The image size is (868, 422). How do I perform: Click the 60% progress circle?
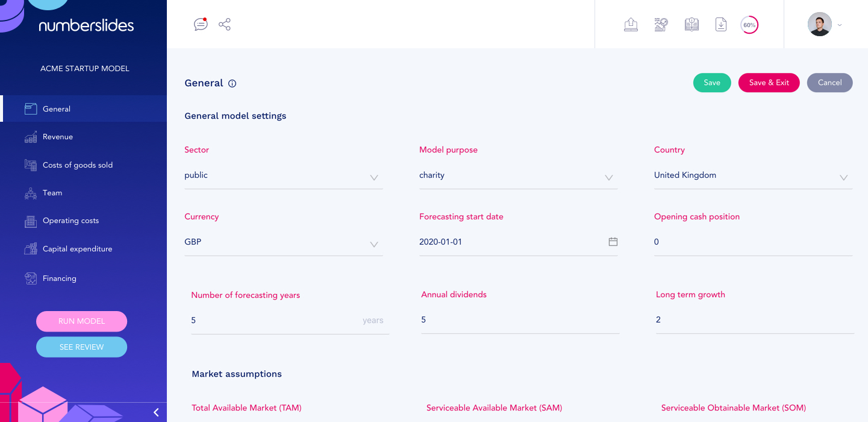pyautogui.click(x=749, y=25)
